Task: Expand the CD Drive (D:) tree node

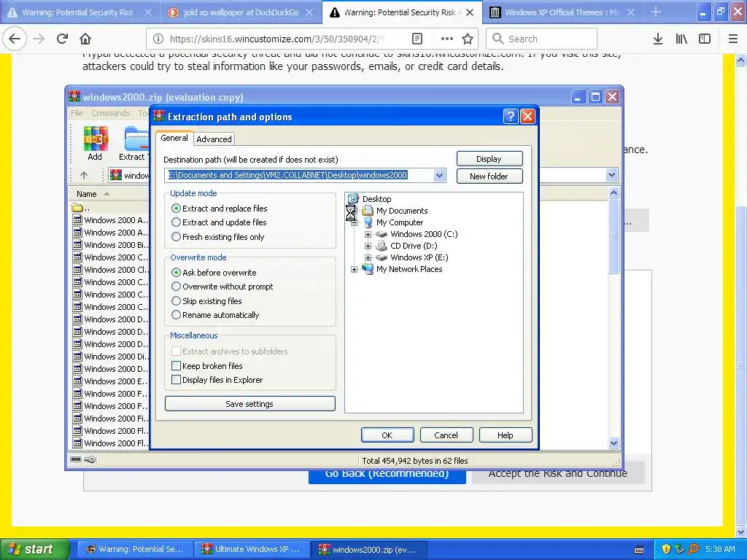Action: coord(368,246)
